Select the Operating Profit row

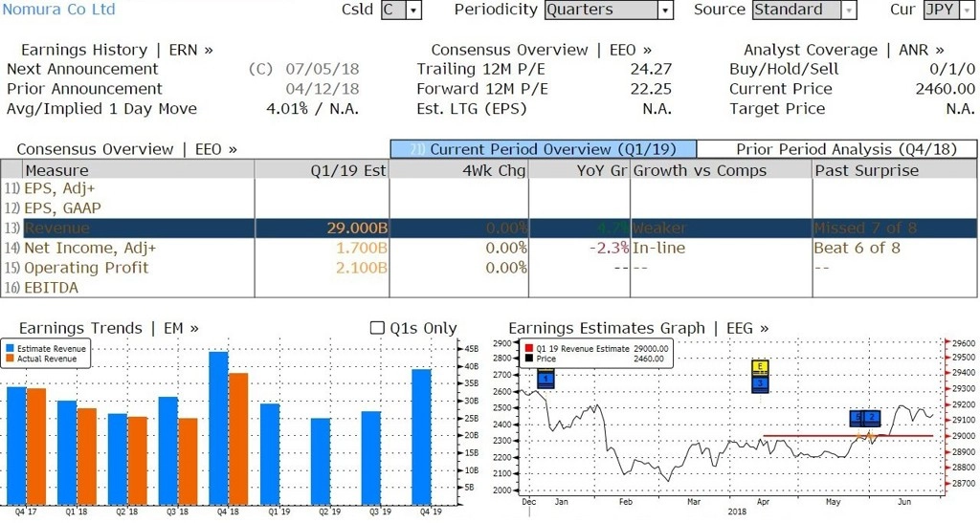pos(489,268)
